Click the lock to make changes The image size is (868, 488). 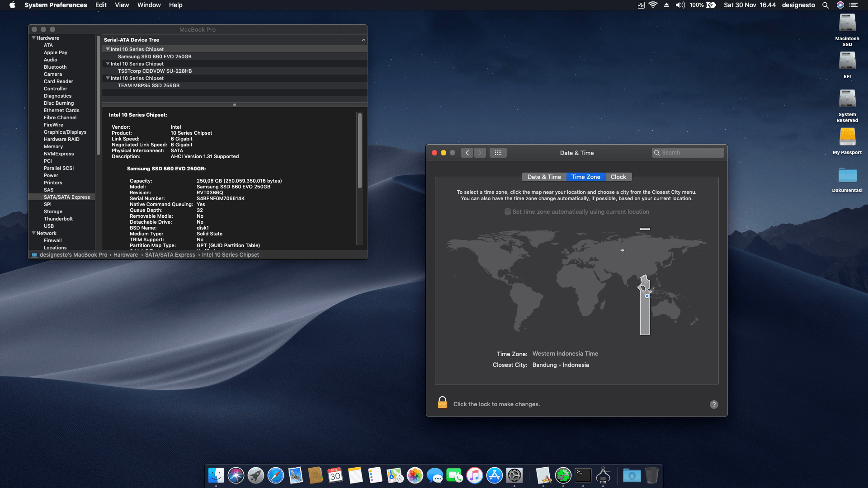tap(442, 403)
